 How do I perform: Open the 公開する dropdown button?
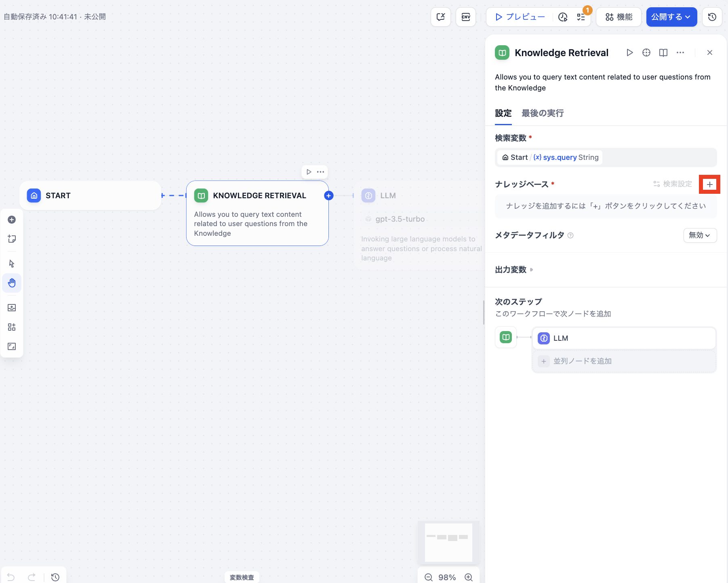pos(671,17)
